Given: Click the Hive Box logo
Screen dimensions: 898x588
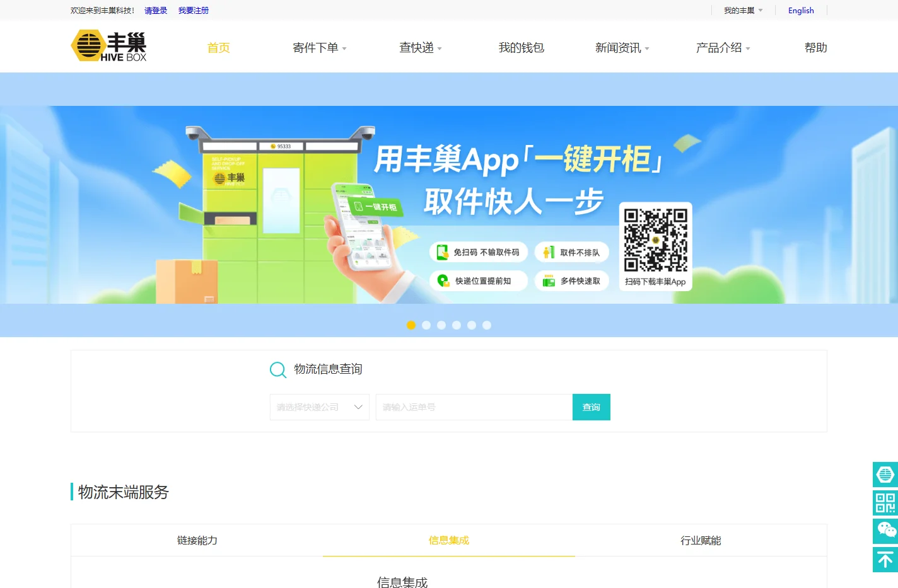Looking at the screenshot, I should (108, 46).
